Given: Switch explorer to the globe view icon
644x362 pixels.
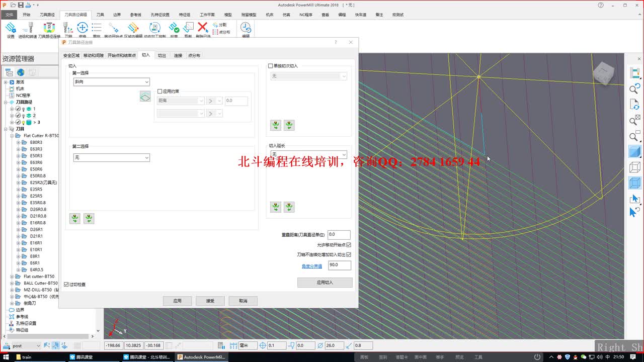Looking at the screenshot, I should [x=21, y=72].
